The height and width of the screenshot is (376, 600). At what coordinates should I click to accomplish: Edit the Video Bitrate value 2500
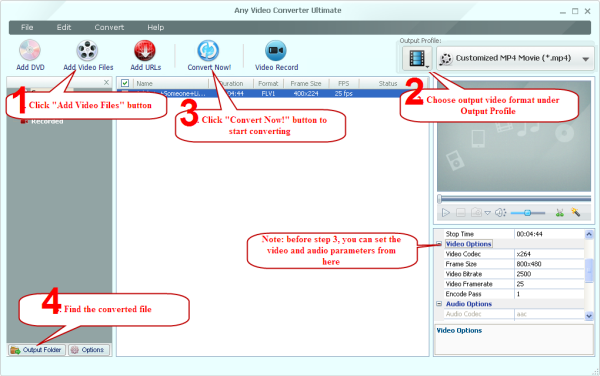pyautogui.click(x=549, y=274)
